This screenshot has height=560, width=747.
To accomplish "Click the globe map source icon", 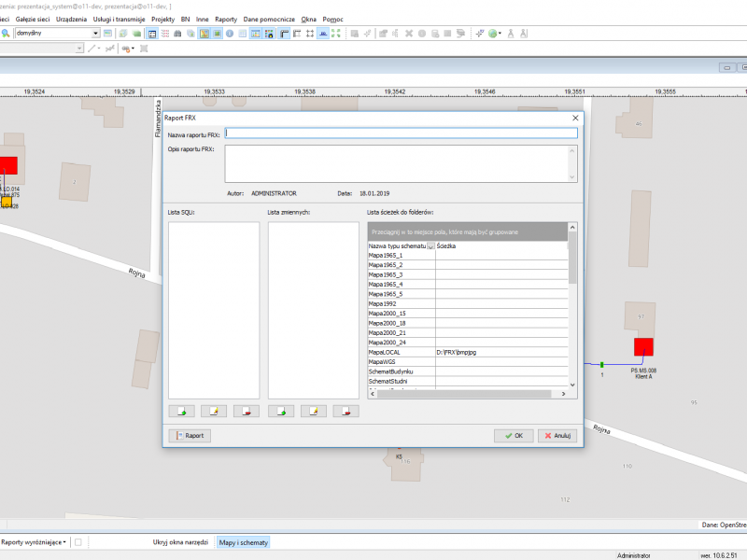I will tap(492, 34).
